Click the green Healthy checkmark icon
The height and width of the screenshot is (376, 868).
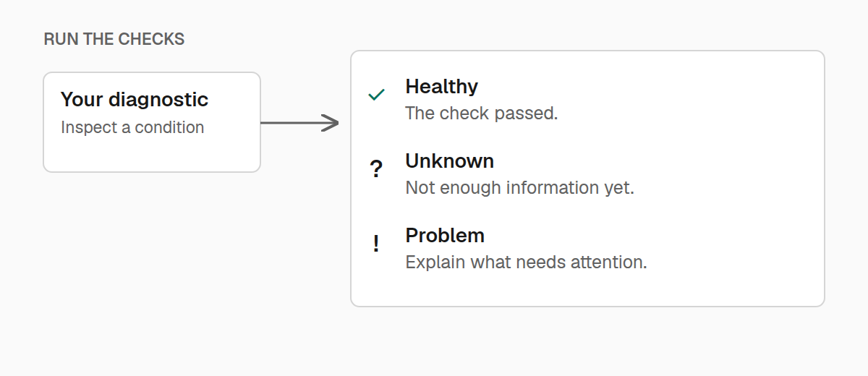376,95
